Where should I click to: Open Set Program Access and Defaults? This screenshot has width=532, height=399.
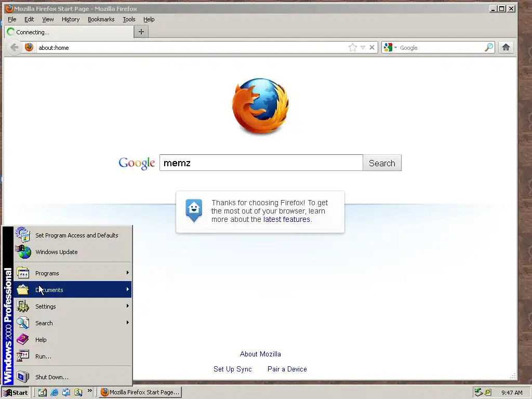click(x=73, y=235)
